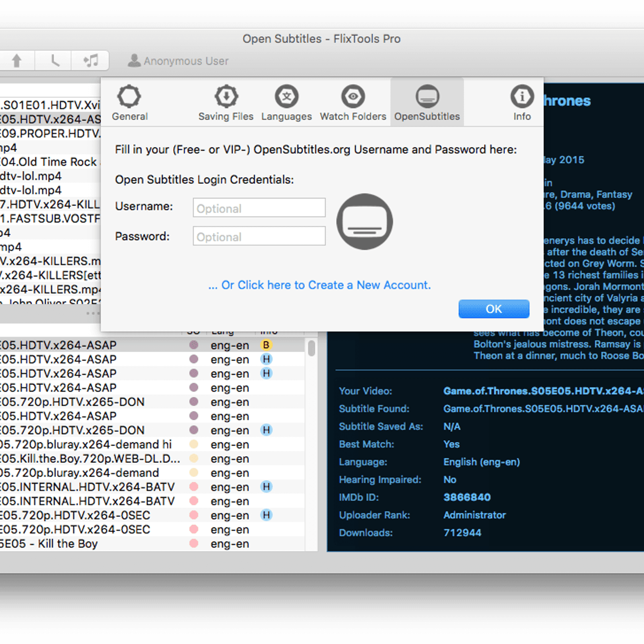Click H badge on second HDTV.x264-ASAP row
The image size is (644, 644).
(x=266, y=359)
